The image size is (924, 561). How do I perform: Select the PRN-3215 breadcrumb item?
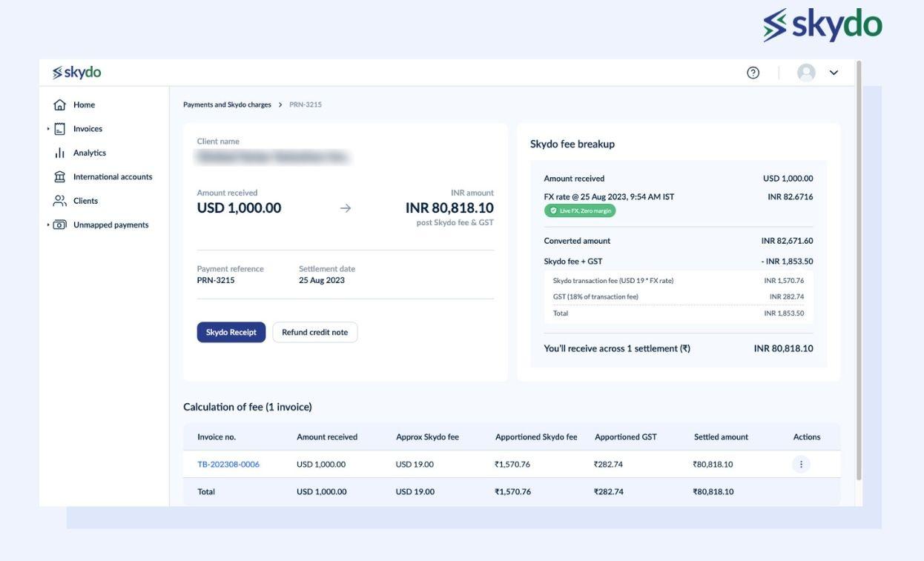coord(306,103)
